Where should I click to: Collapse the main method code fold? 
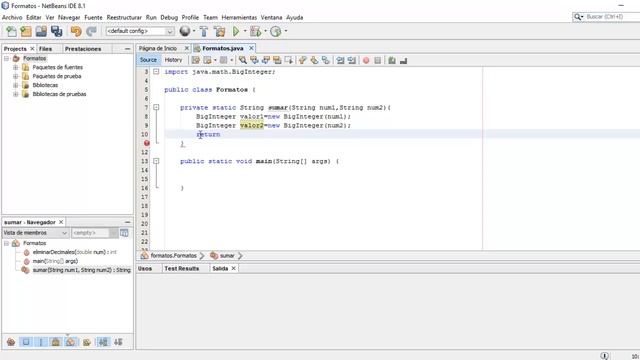[x=156, y=161]
